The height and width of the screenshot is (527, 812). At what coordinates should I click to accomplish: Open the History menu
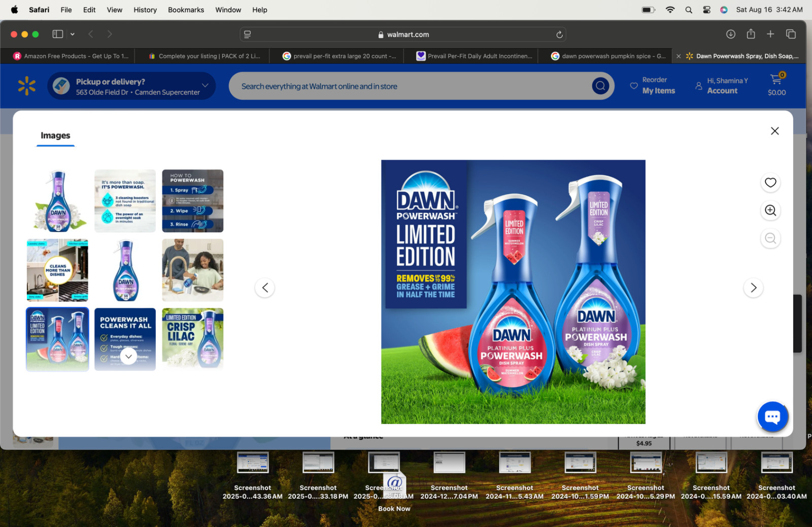click(x=145, y=10)
